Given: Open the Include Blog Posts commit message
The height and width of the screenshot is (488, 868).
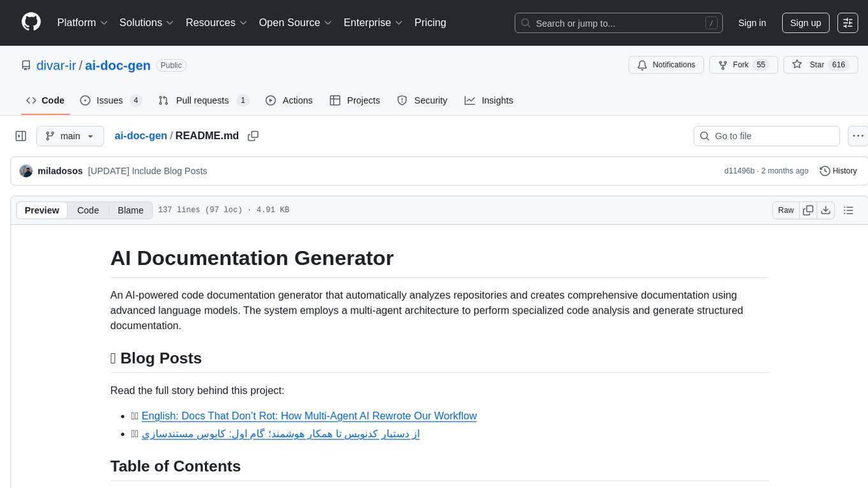Looking at the screenshot, I should 147,171.
